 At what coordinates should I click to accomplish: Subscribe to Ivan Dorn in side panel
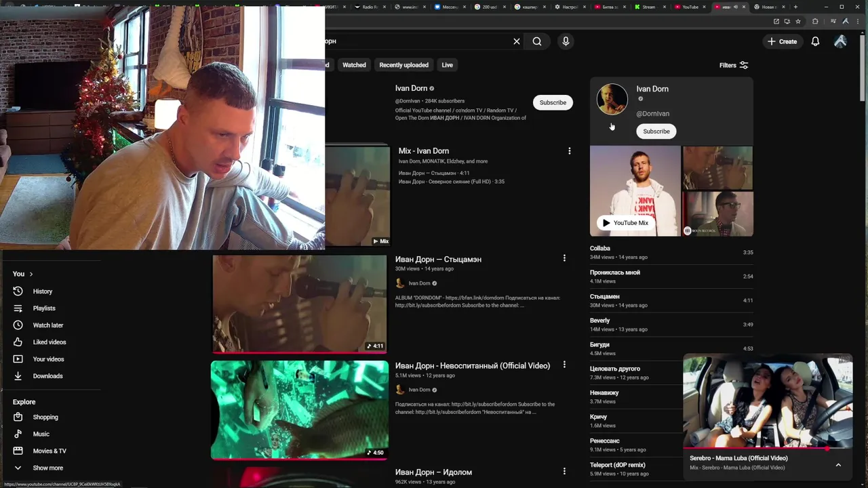656,131
